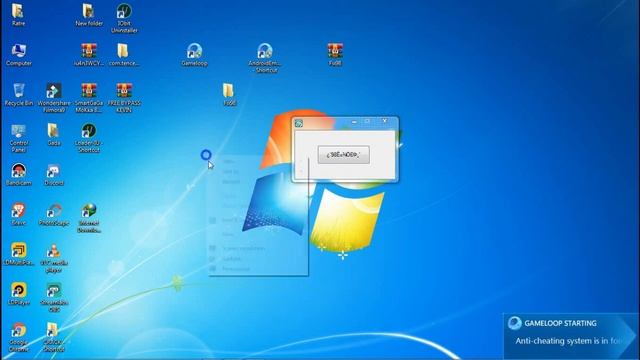Open the Ratre folder icon
The width and height of the screenshot is (640, 360).
point(18,15)
